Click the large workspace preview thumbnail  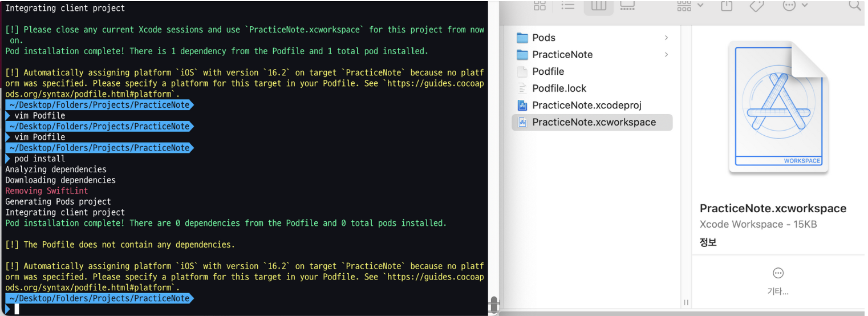point(778,108)
